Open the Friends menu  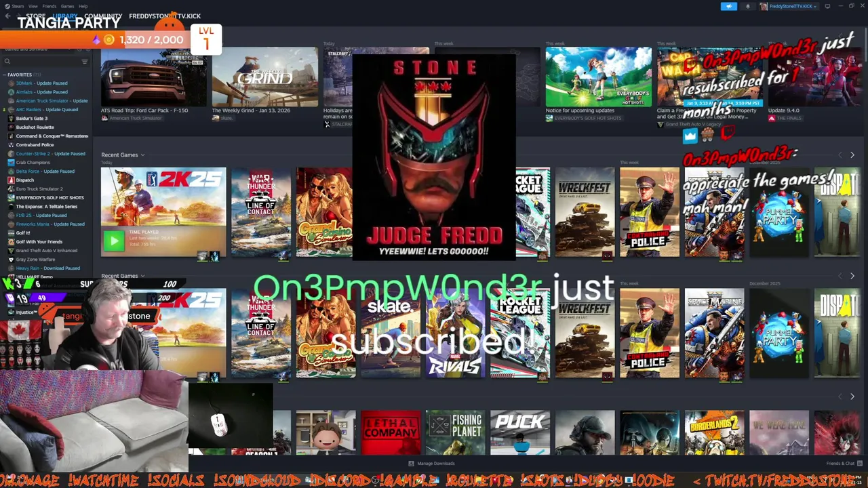click(50, 6)
